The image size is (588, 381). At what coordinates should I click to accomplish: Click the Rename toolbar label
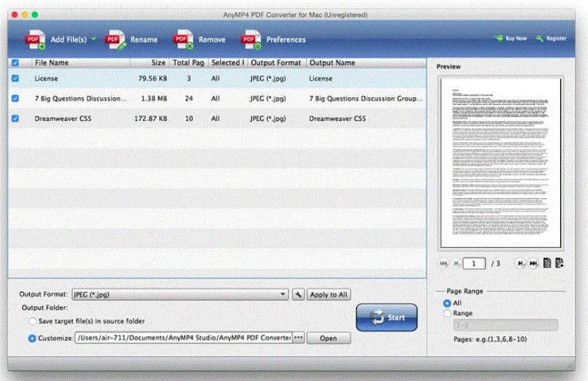pos(144,39)
